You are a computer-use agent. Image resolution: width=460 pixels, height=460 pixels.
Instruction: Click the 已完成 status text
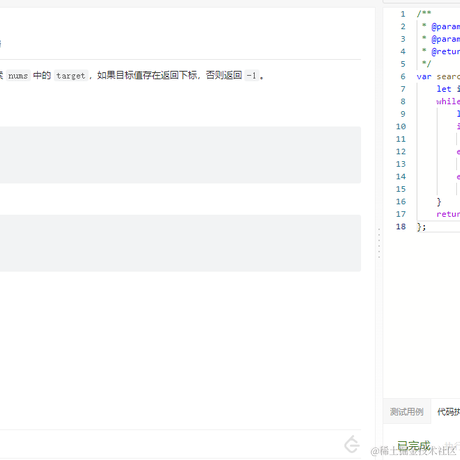pyautogui.click(x=414, y=446)
